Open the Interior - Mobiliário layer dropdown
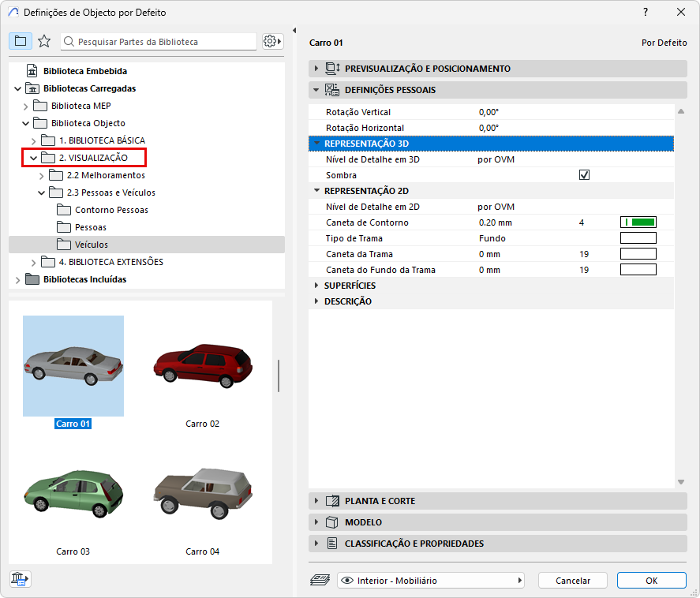Image resolution: width=700 pixels, height=598 pixels. [x=431, y=581]
